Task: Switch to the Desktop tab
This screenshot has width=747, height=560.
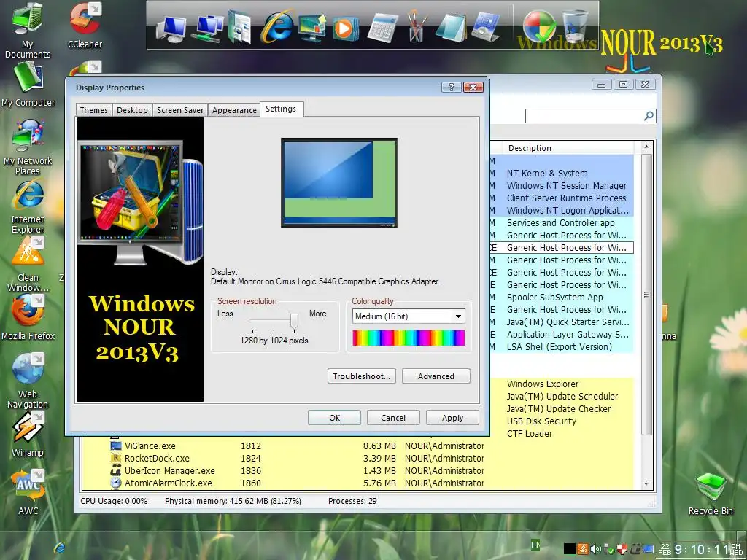Action: [132, 110]
